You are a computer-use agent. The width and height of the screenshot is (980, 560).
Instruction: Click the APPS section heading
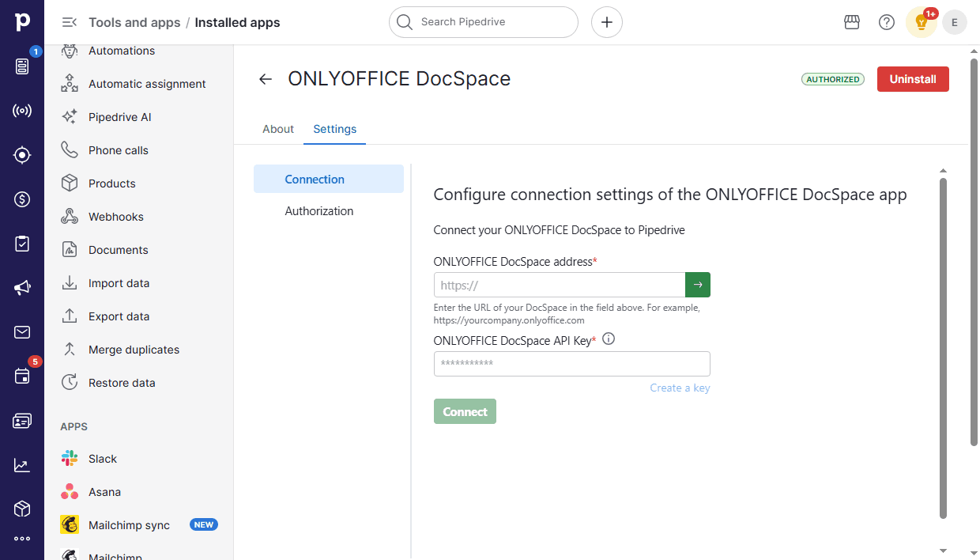74,426
